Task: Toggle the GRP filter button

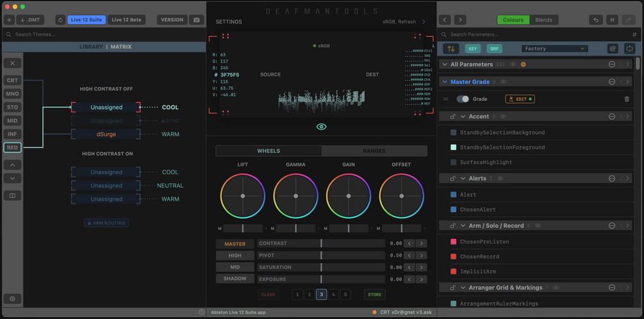Action: point(495,49)
